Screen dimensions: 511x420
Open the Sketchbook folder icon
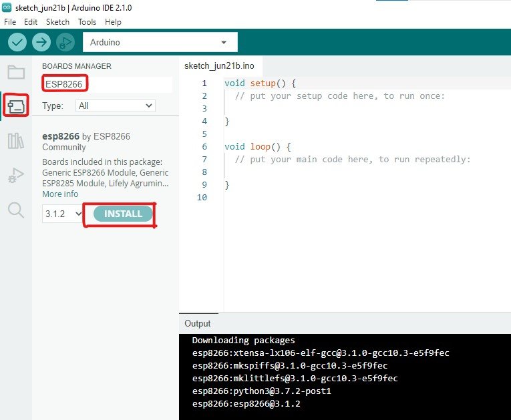16,73
